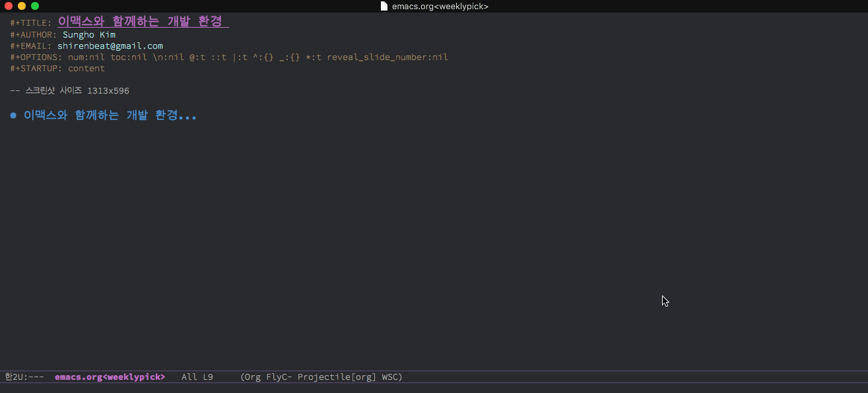The height and width of the screenshot is (393, 868).
Task: Minimize the window with the yellow button
Action: click(22, 6)
